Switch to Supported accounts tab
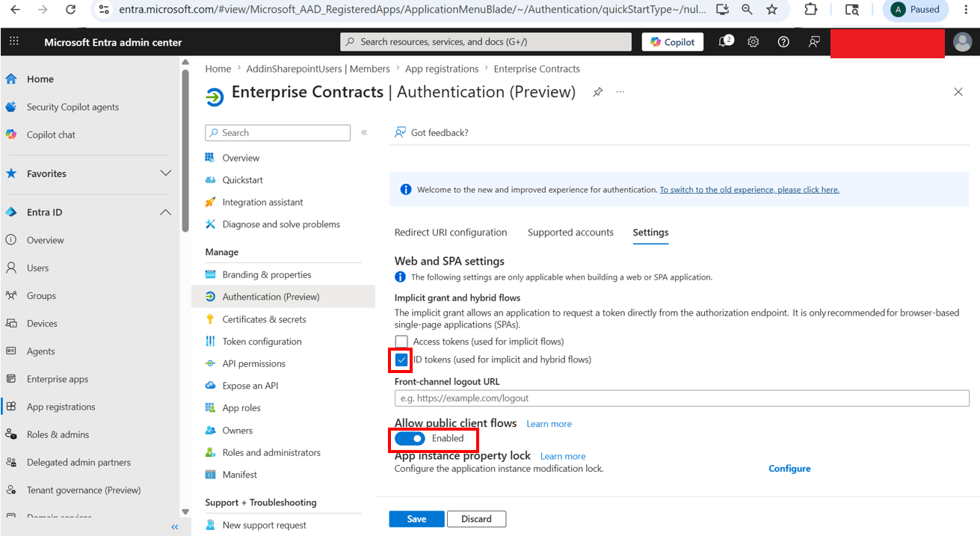The width and height of the screenshot is (980, 539). (570, 232)
